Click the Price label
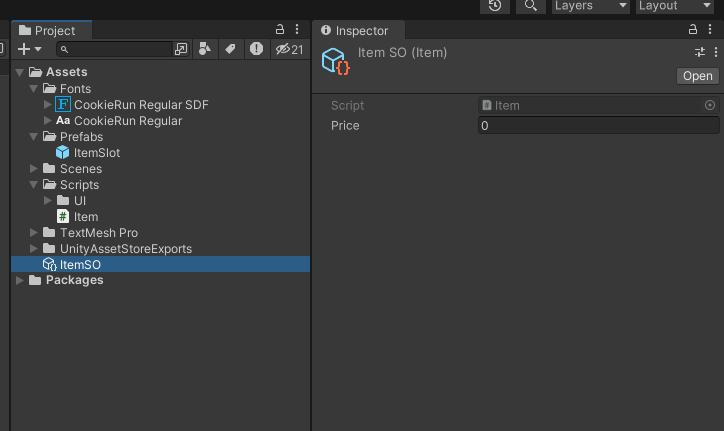Image resolution: width=724 pixels, height=431 pixels. (x=345, y=126)
